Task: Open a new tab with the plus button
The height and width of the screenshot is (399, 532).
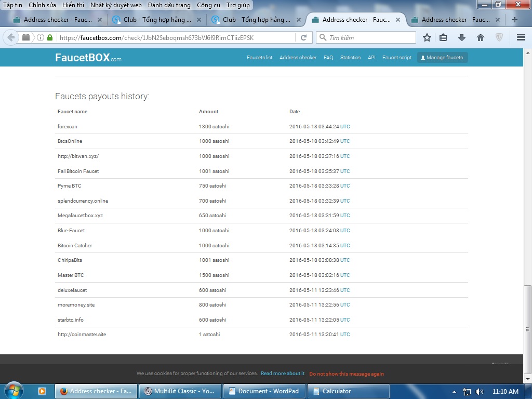Action: pos(515,20)
